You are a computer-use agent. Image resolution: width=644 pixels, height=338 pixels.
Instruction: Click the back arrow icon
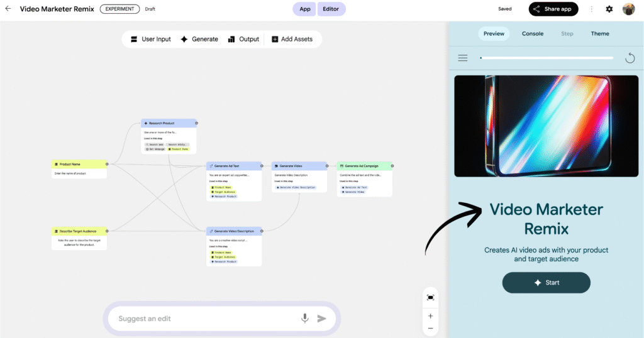(x=8, y=9)
